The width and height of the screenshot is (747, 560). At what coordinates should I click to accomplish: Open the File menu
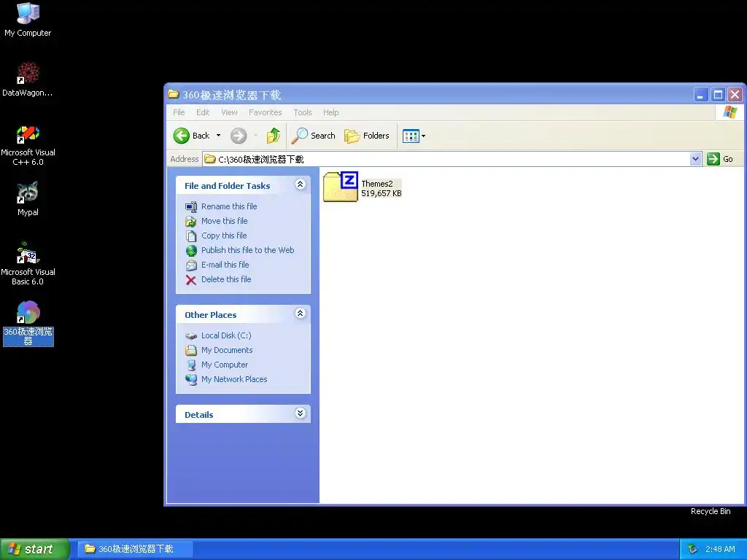pyautogui.click(x=179, y=112)
